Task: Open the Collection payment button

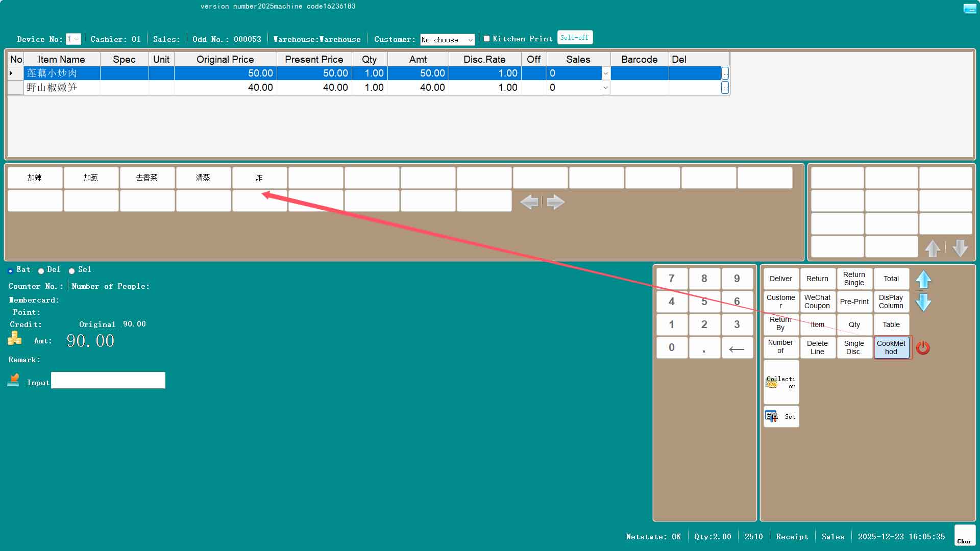Action: pyautogui.click(x=781, y=382)
